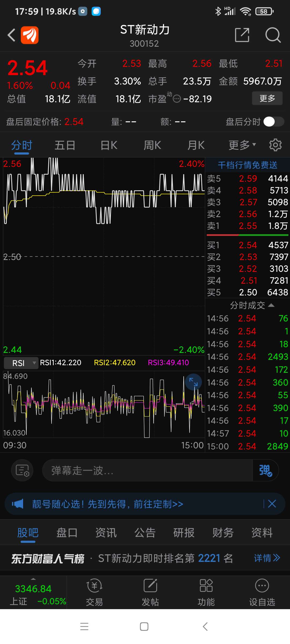Open 千档行情免费送 promo link
Screen dimensions: 290x644
point(248,165)
